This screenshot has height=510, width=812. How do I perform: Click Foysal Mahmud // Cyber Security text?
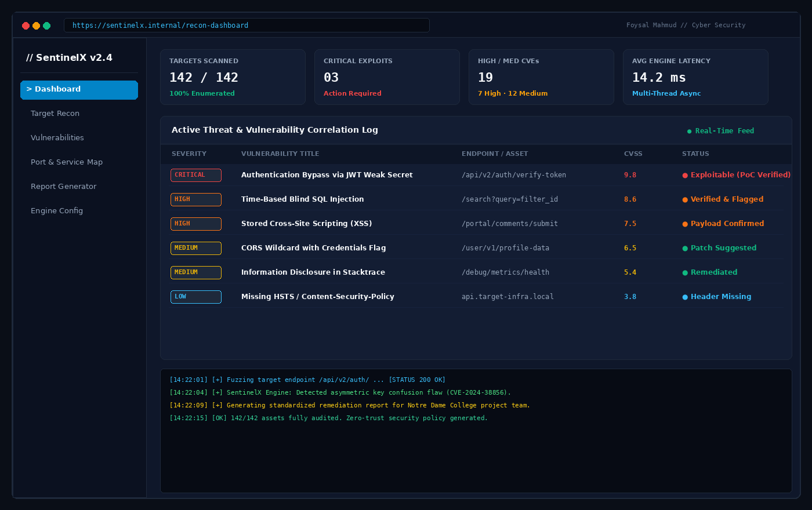point(686,25)
